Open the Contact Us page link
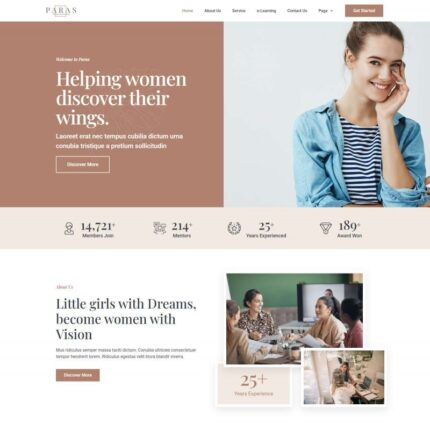Screen dimensions: 430x430 [x=297, y=11]
